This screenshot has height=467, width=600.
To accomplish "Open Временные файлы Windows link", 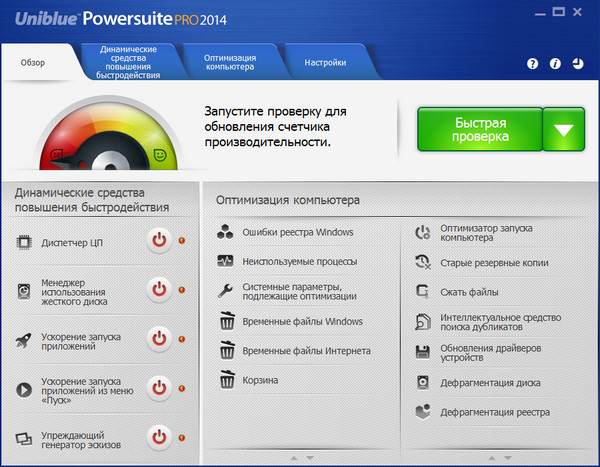I will pos(302,321).
